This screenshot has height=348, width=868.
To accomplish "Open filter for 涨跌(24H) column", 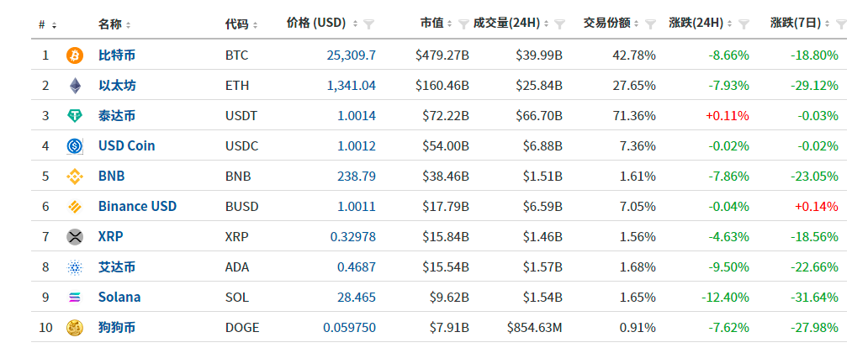I will pos(744,24).
